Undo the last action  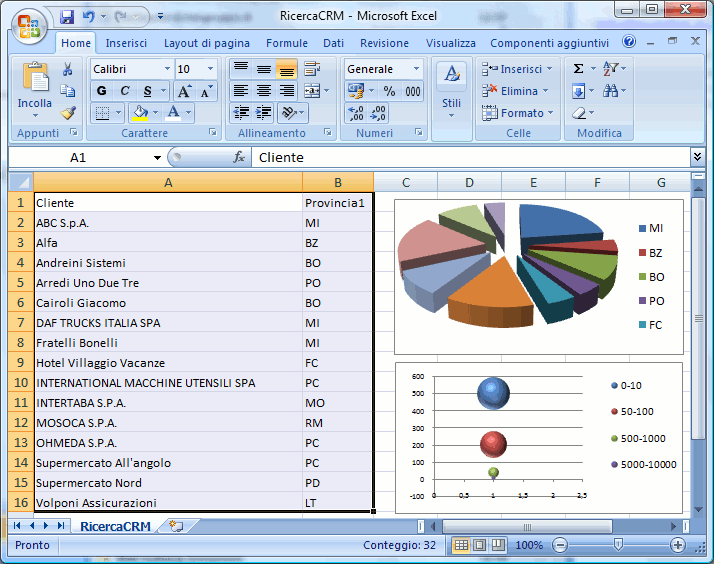(x=89, y=17)
